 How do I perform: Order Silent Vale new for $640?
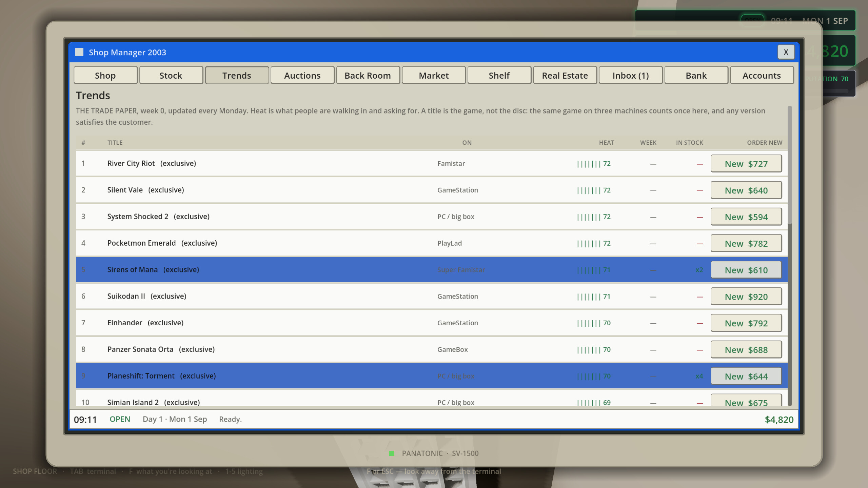746,190
